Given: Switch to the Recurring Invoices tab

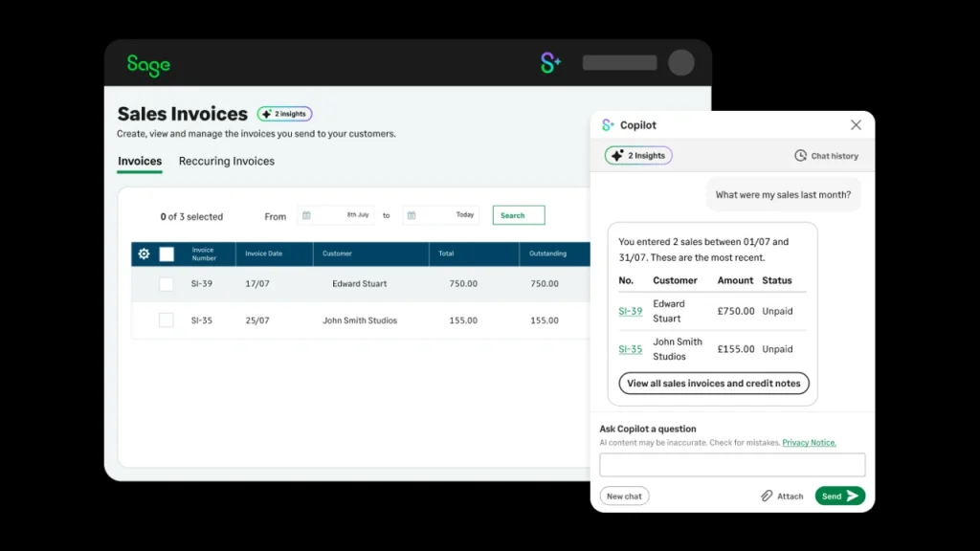Looking at the screenshot, I should [227, 162].
